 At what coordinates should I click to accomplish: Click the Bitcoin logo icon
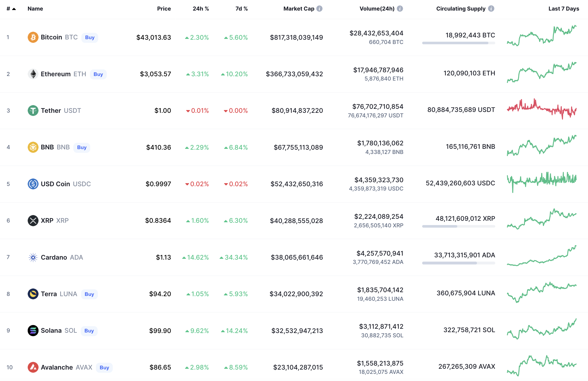pos(33,37)
